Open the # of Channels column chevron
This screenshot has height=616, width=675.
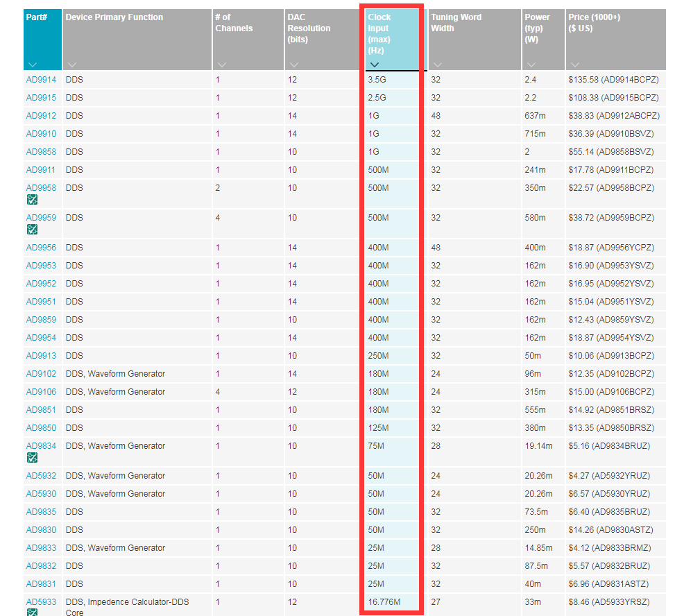[222, 65]
